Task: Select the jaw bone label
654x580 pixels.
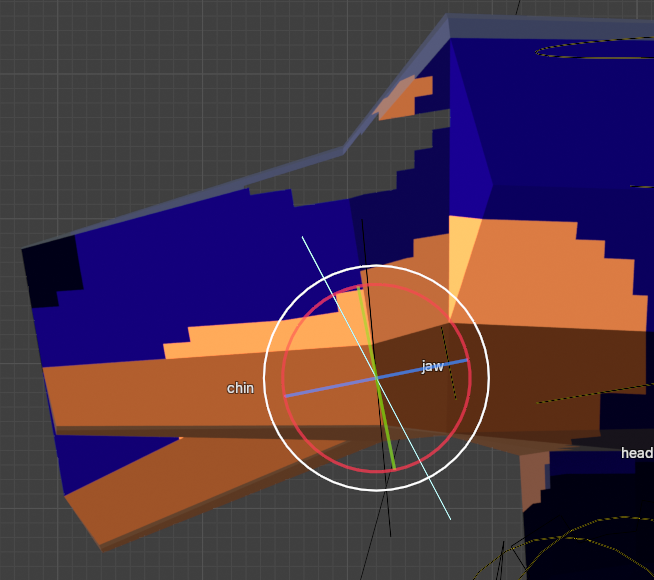Action: tap(432, 367)
